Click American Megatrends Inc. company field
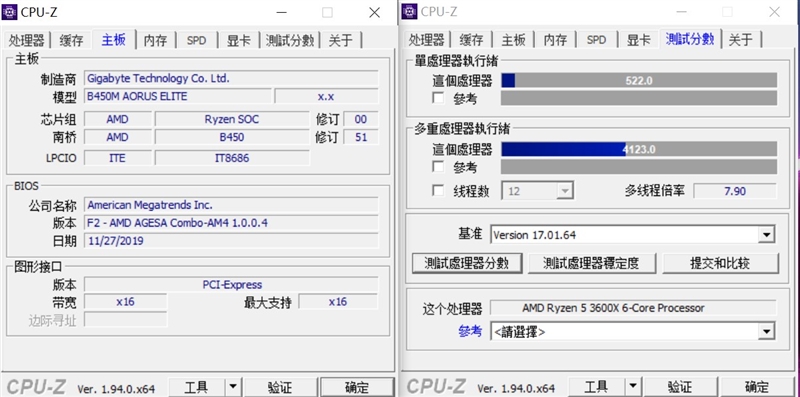The image size is (800, 397). 231,205
